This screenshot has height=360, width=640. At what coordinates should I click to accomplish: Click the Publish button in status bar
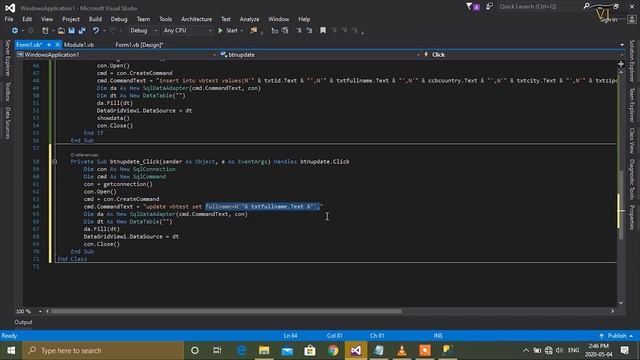coord(616,336)
